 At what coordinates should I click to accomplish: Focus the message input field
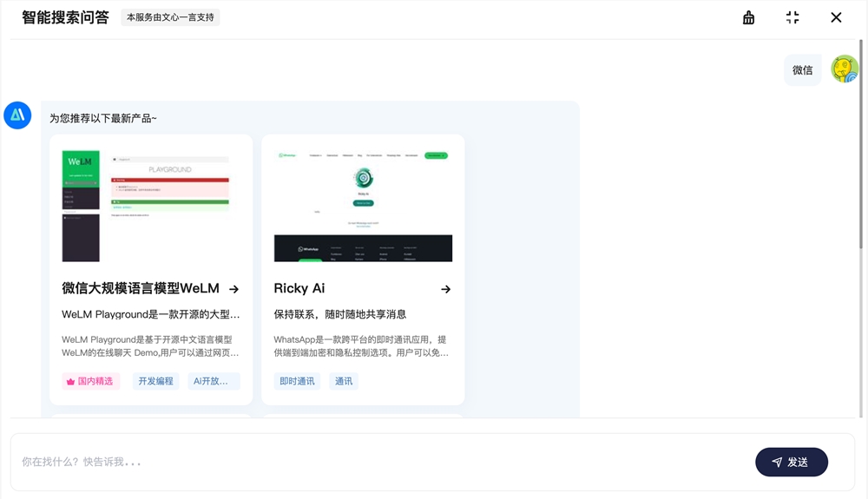tap(382, 462)
